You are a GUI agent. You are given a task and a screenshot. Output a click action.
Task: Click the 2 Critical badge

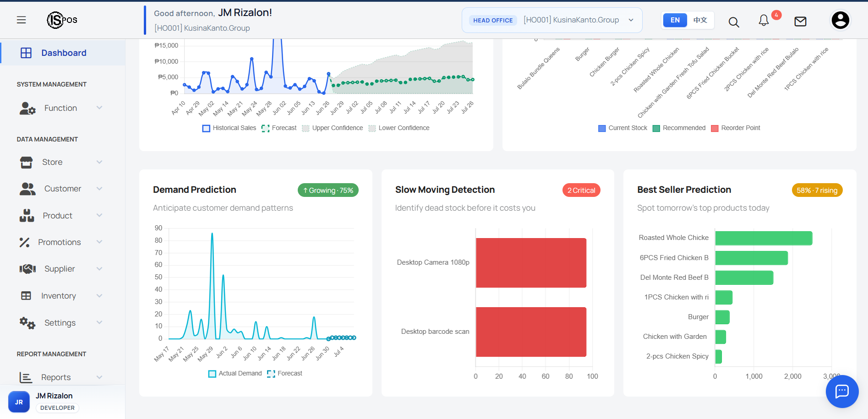pyautogui.click(x=581, y=190)
